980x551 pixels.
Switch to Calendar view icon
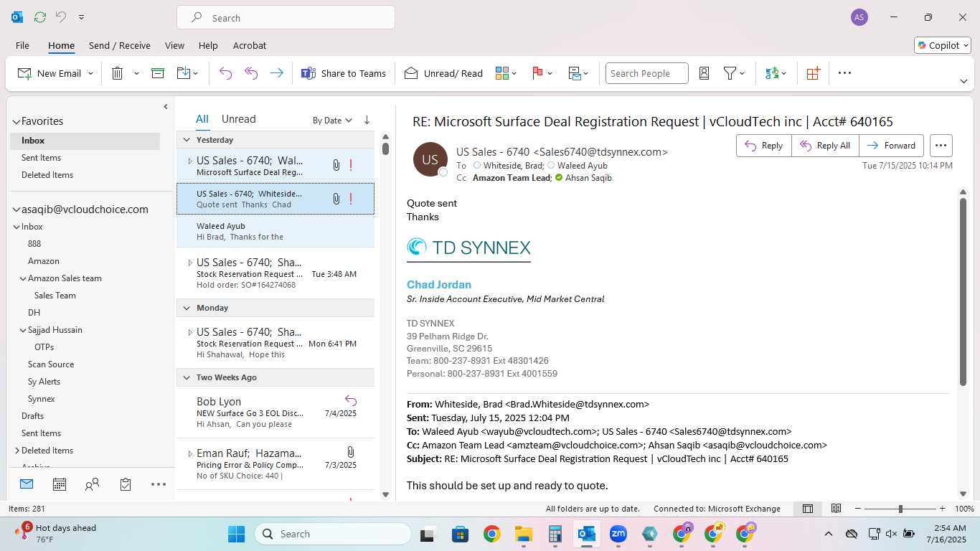pyautogui.click(x=60, y=484)
